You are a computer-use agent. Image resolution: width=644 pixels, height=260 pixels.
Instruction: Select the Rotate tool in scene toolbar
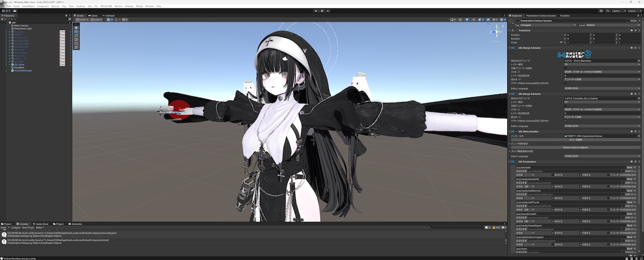[76, 35]
